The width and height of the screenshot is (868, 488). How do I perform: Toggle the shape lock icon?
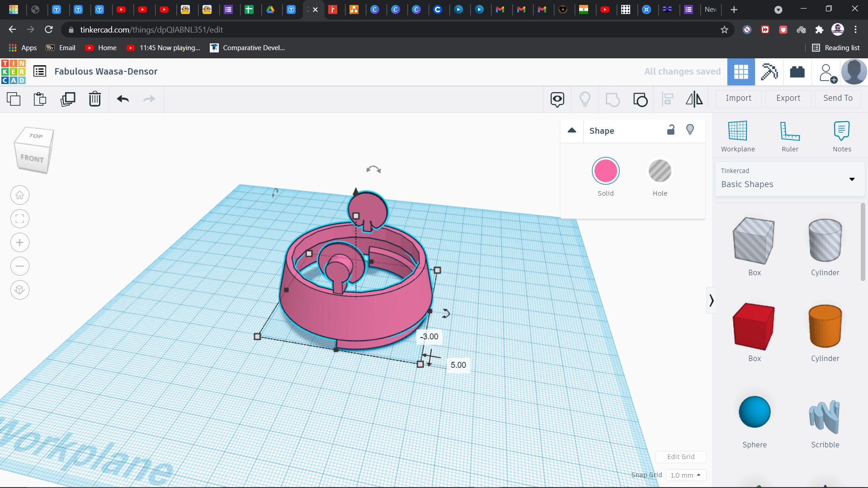pos(671,130)
